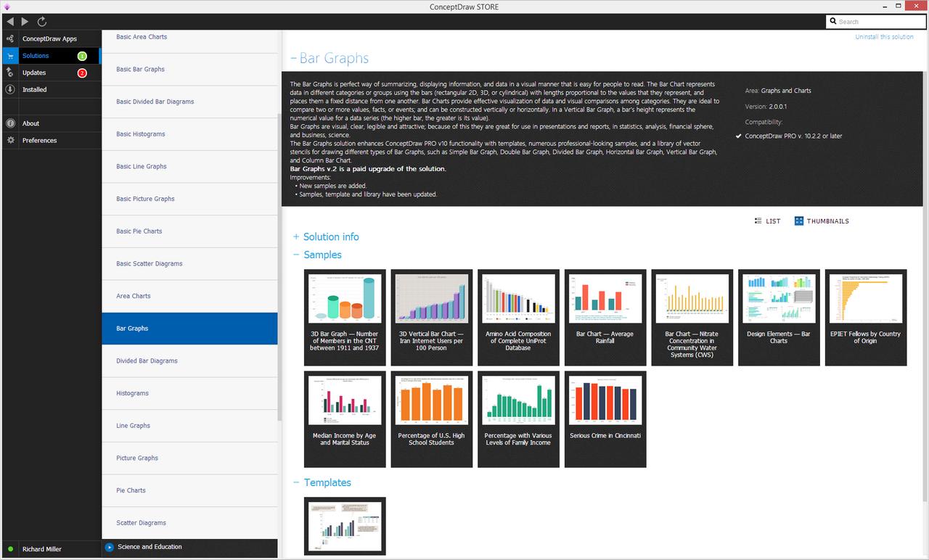Screen dimensions: 929x560
Task: Select Divided Bar Diagrams solution
Action: point(189,361)
